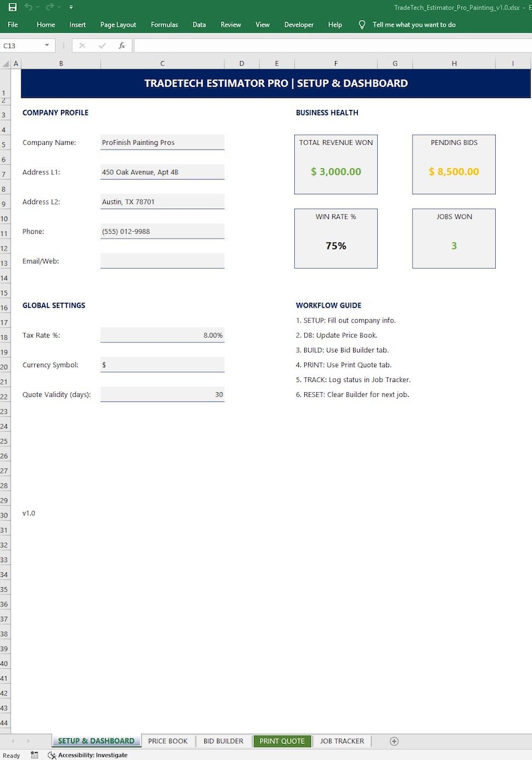Click the WORKFLOW GUIDE heading
Viewport: 532px width, 760px height.
[328, 306]
